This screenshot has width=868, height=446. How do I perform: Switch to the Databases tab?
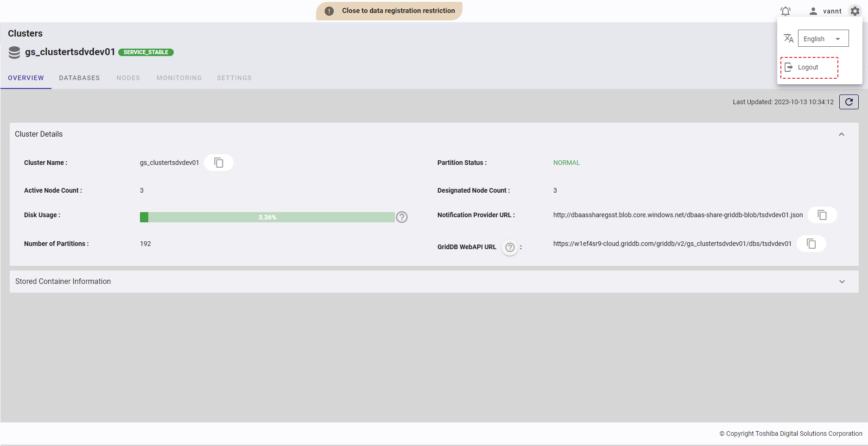[x=79, y=78]
